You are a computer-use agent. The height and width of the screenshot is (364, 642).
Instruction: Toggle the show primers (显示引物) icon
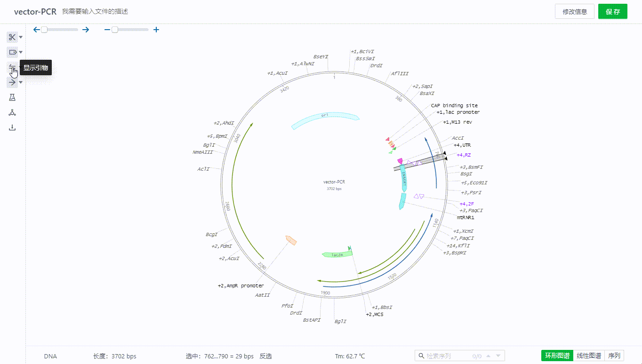pyautogui.click(x=12, y=68)
